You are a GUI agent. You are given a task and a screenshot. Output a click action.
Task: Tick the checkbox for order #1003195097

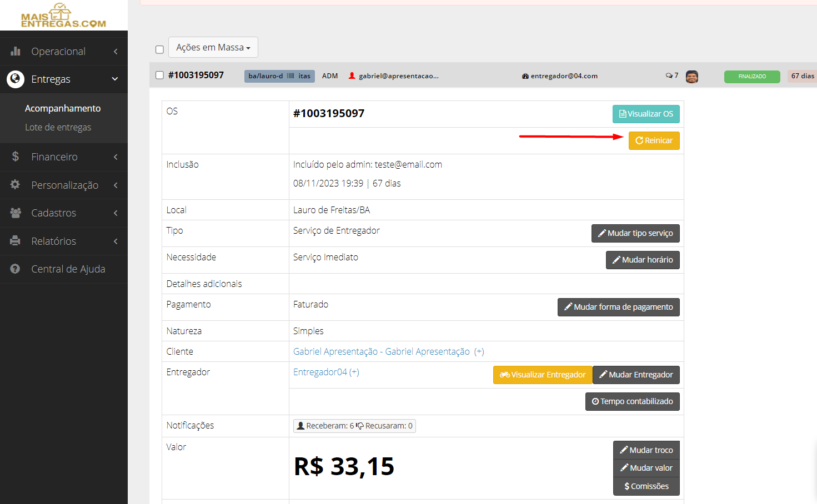[159, 75]
